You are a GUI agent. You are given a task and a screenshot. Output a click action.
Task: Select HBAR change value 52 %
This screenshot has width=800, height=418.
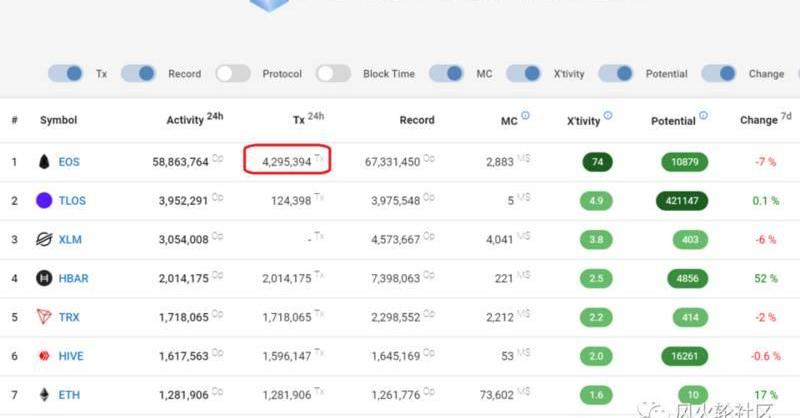(x=766, y=278)
